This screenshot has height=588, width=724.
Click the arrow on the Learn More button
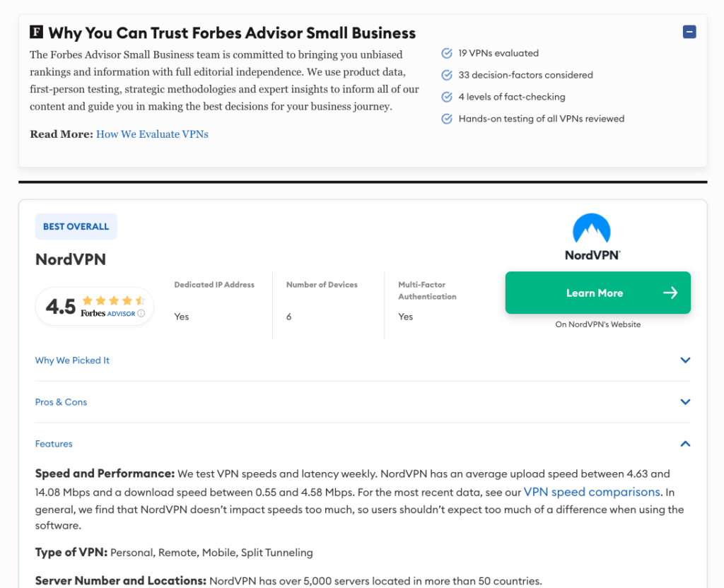click(670, 293)
